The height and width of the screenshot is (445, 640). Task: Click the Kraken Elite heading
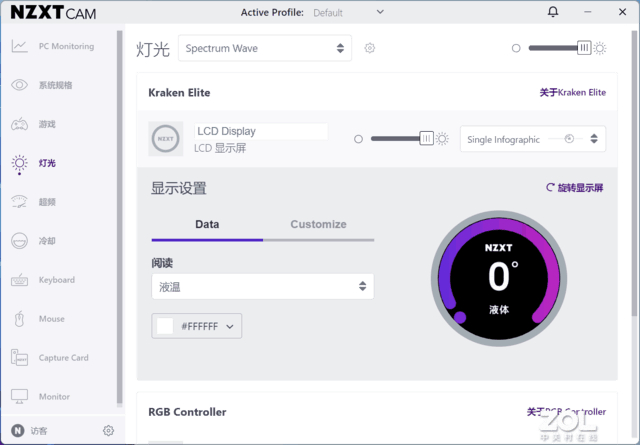[179, 93]
